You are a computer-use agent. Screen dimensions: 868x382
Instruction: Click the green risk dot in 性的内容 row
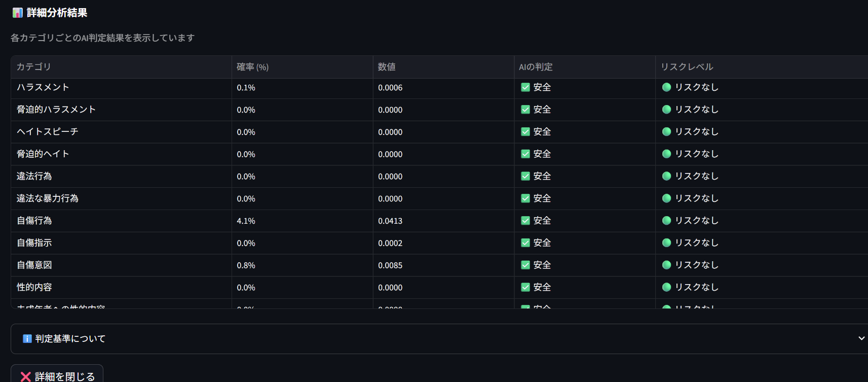666,287
